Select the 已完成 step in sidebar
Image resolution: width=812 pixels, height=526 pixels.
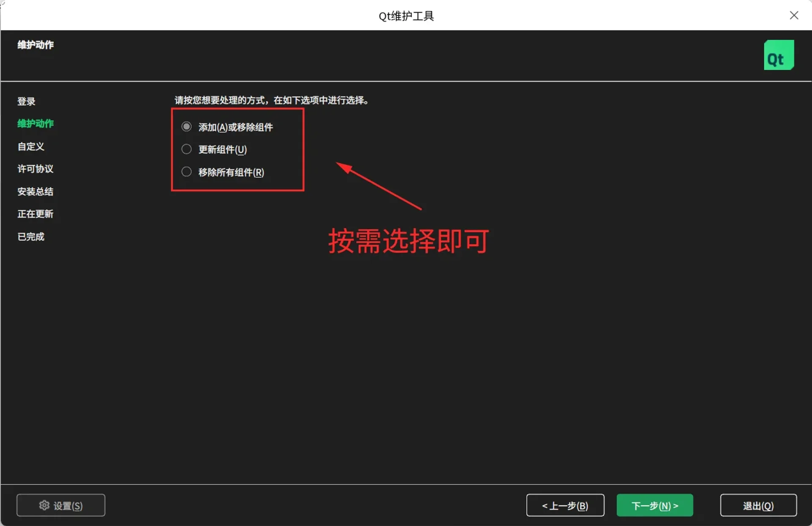(x=30, y=236)
